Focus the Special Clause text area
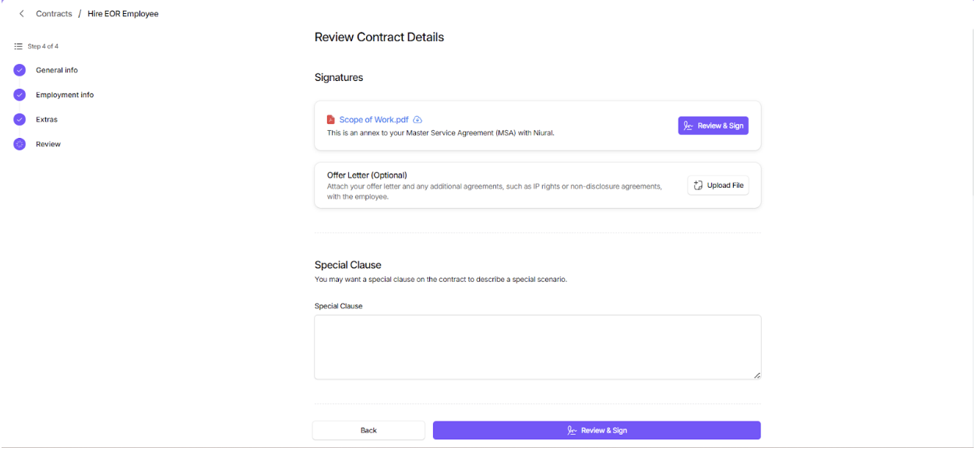980x458 pixels. pos(538,347)
